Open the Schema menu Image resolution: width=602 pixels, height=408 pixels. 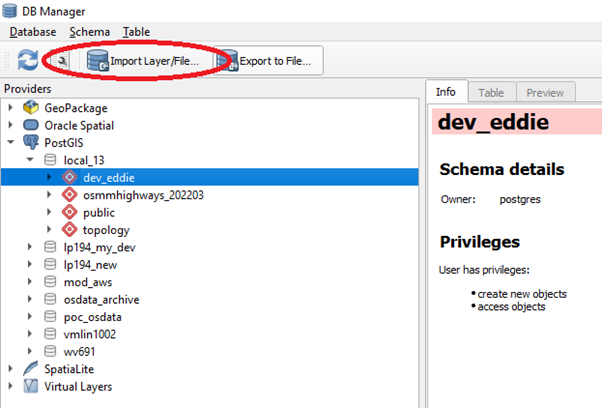point(90,32)
